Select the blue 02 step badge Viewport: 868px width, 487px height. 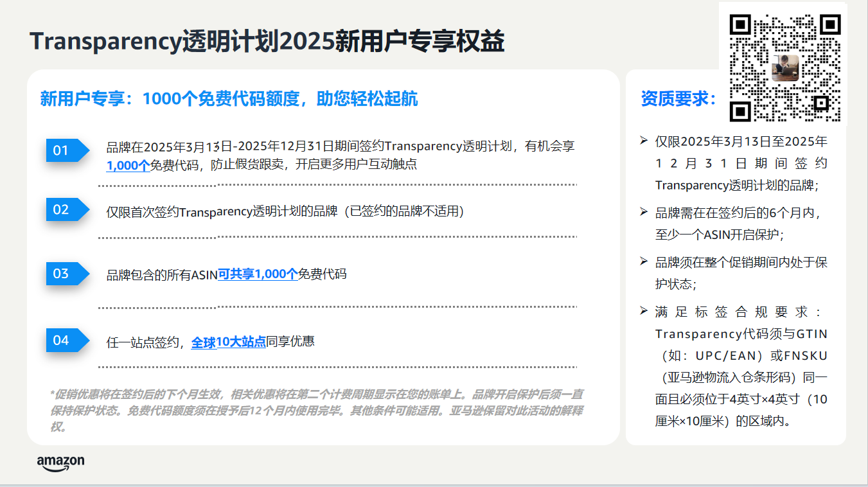click(67, 209)
